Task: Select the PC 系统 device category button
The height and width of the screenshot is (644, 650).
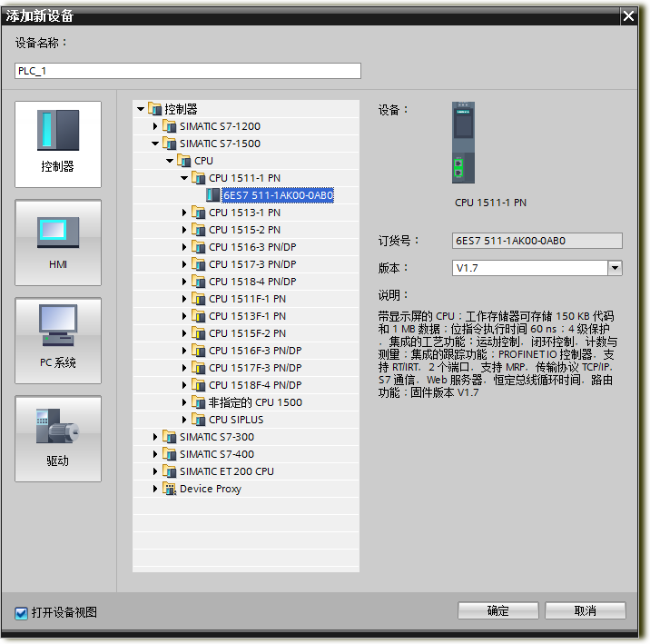Action: tap(58, 341)
